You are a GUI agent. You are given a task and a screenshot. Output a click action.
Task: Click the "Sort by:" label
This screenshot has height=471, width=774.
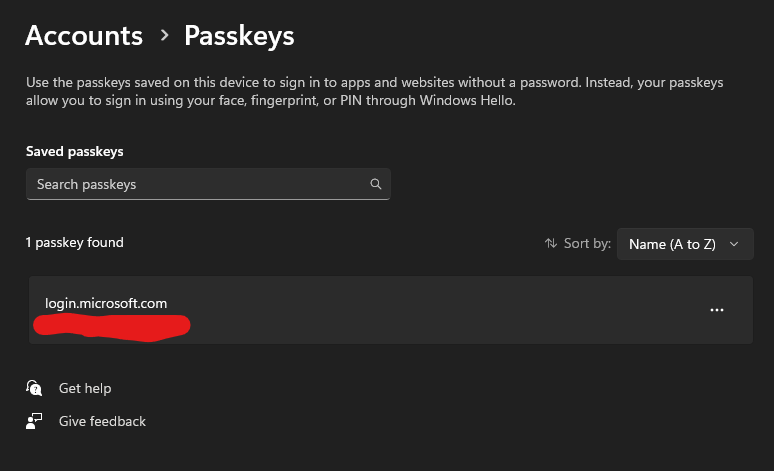(588, 243)
